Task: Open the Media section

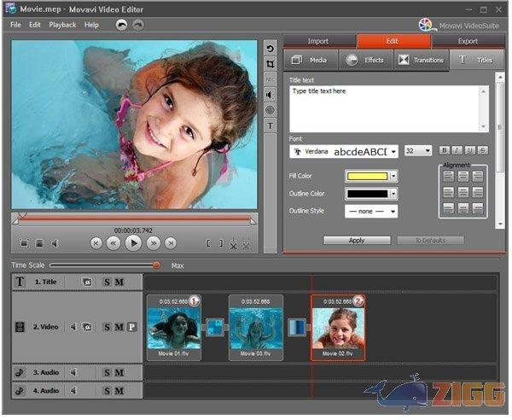Action: coord(311,60)
